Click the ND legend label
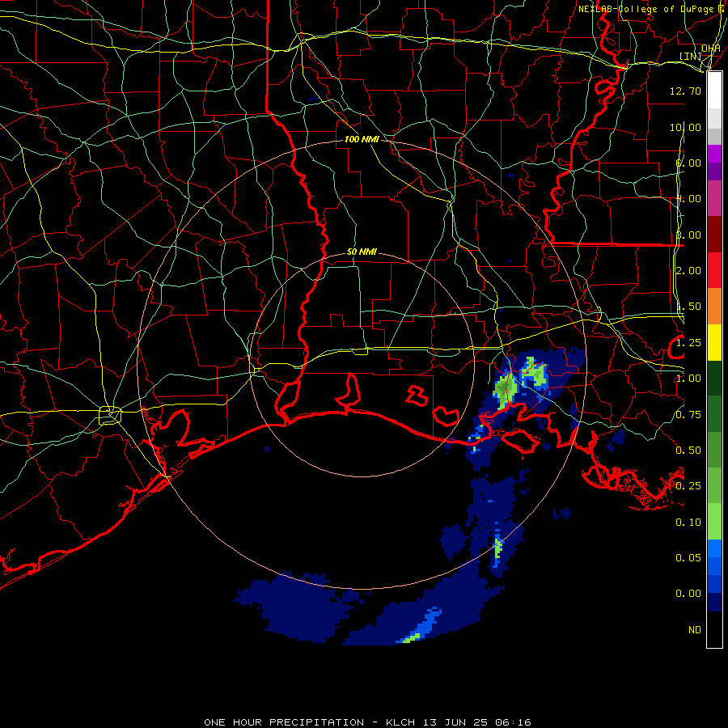Viewport: 728px width, 728px height. click(695, 630)
